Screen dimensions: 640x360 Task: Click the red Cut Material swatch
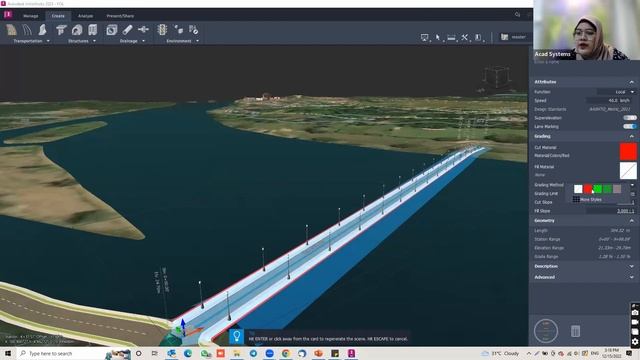628,151
